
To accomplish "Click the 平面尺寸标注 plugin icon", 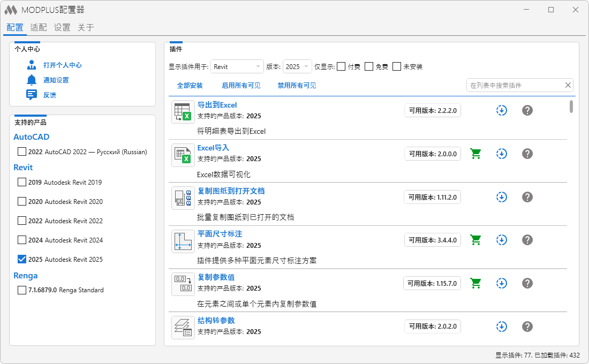I will [x=183, y=241].
